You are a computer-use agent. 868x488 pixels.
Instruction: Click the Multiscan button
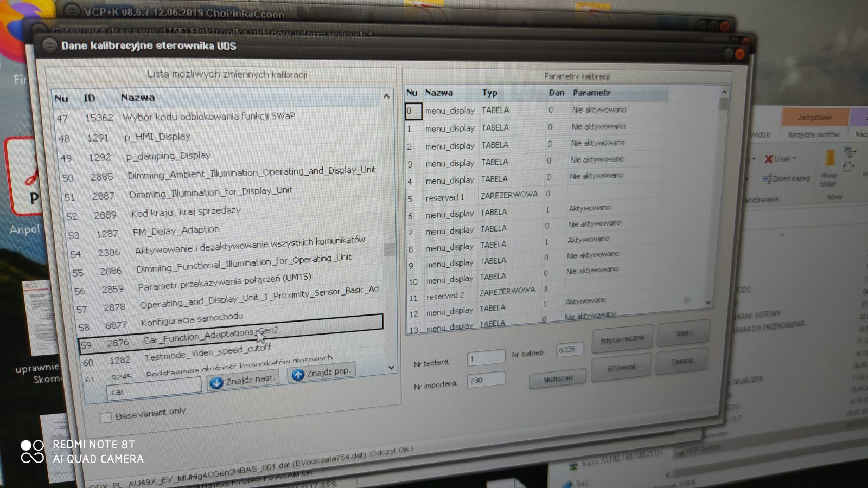pyautogui.click(x=557, y=378)
